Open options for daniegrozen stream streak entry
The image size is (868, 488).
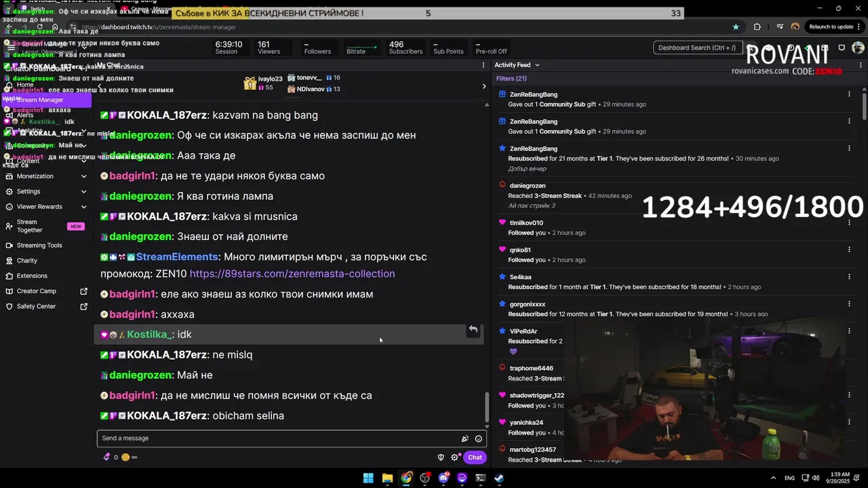[x=849, y=186]
